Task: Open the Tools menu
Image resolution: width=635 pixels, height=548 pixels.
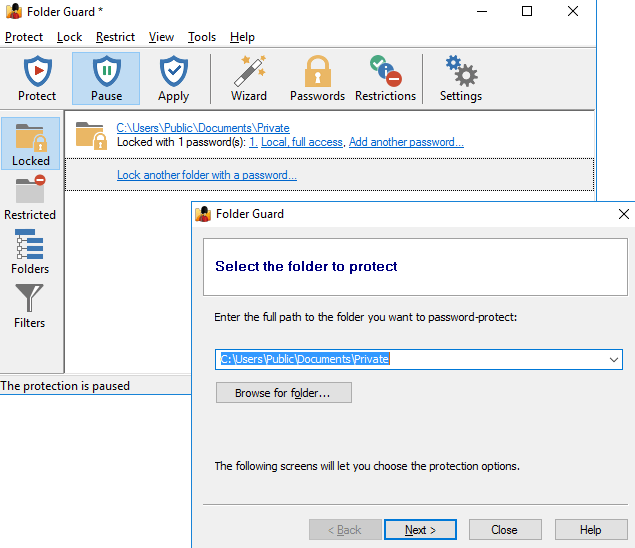Action: click(x=202, y=37)
